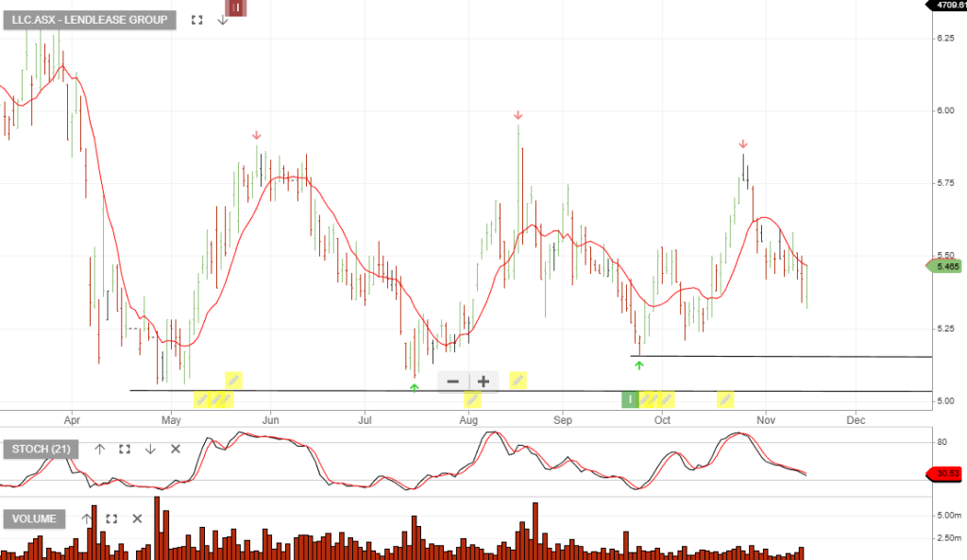Click the red event marker at chart top
This screenshot has height=560, width=967.
click(x=237, y=8)
